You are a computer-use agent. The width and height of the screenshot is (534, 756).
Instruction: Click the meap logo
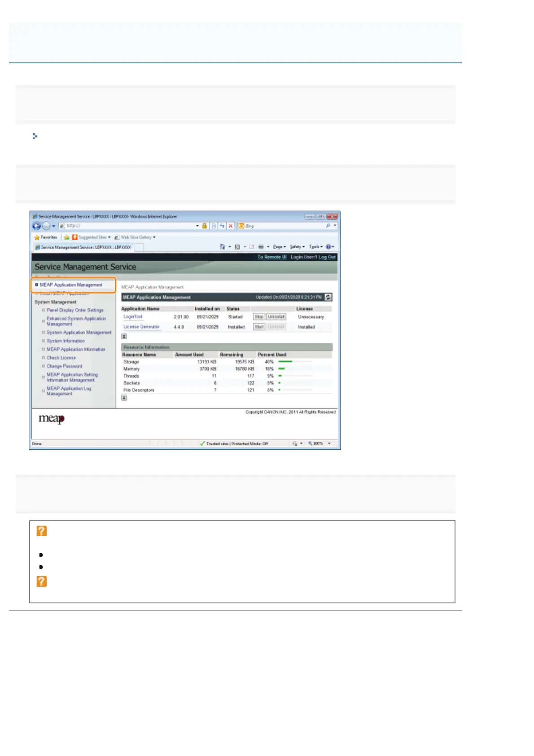pos(52,419)
